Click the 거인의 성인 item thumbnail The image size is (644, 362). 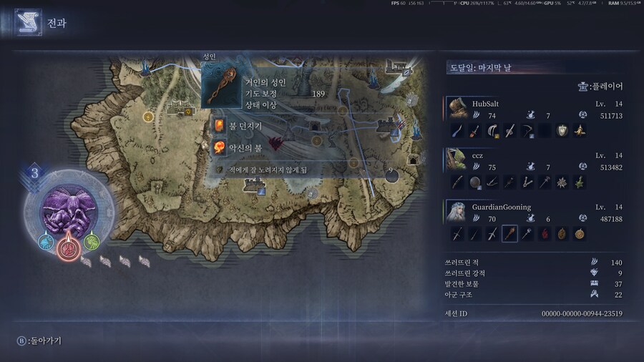[x=221, y=85]
